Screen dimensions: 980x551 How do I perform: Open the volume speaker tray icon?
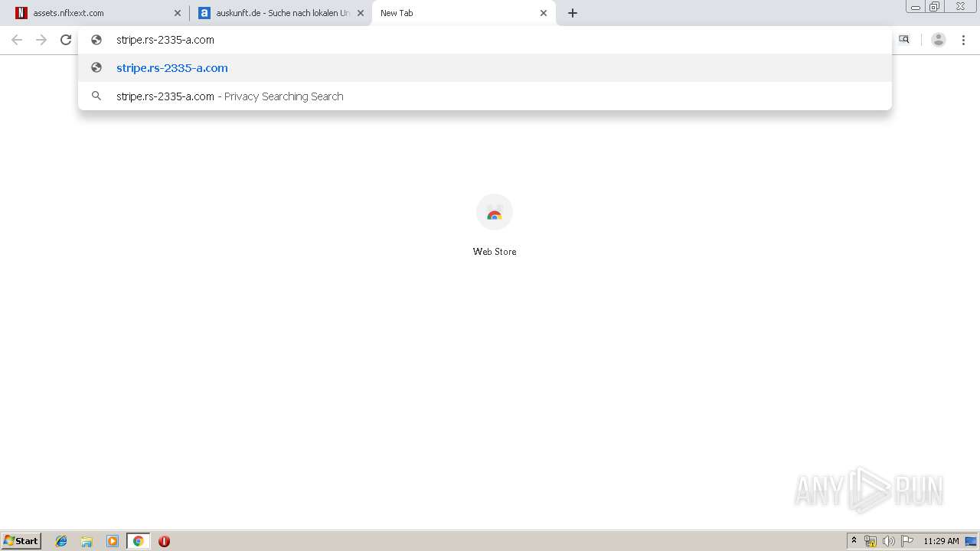888,541
